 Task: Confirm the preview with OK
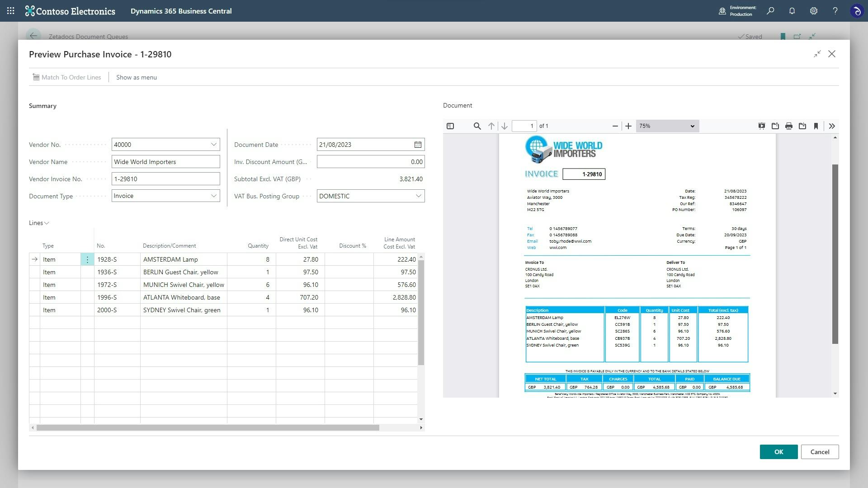click(778, 452)
